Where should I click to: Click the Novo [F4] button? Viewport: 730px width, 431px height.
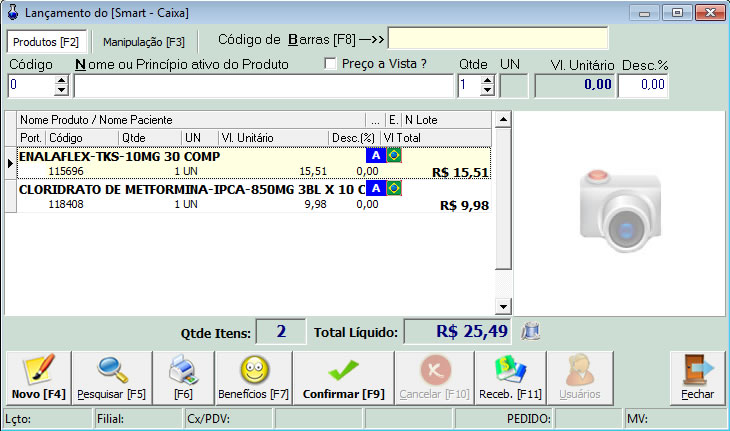pos(39,378)
